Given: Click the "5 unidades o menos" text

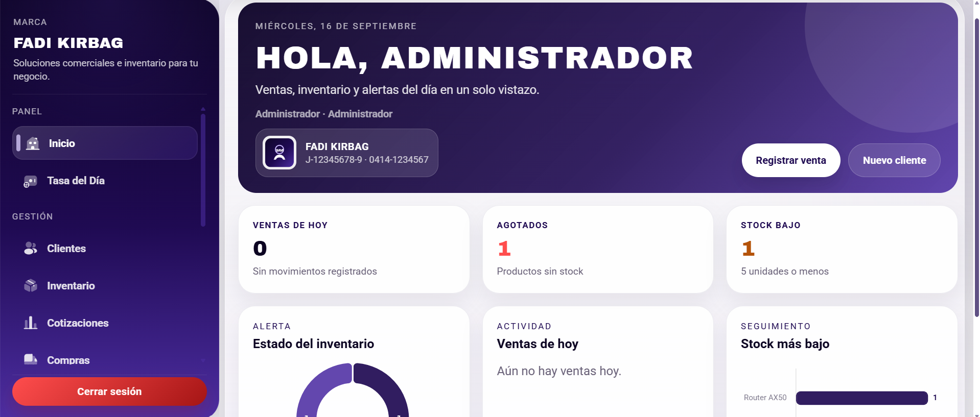Looking at the screenshot, I should pos(785,272).
